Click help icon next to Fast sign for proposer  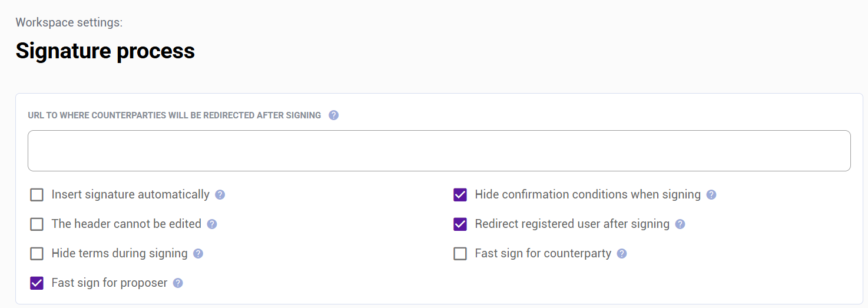tap(178, 283)
